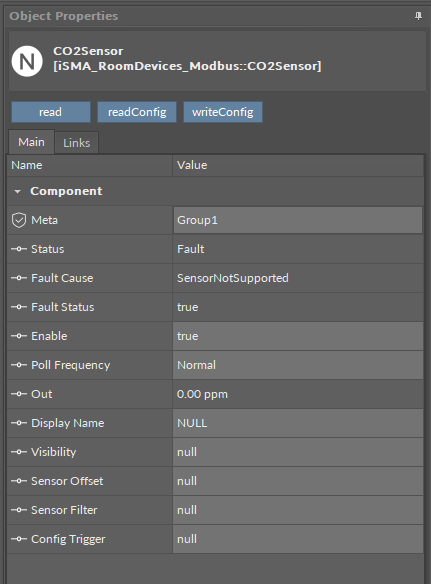431x584 pixels.
Task: Open the Meta Group1 value selector
Action: 298,220
